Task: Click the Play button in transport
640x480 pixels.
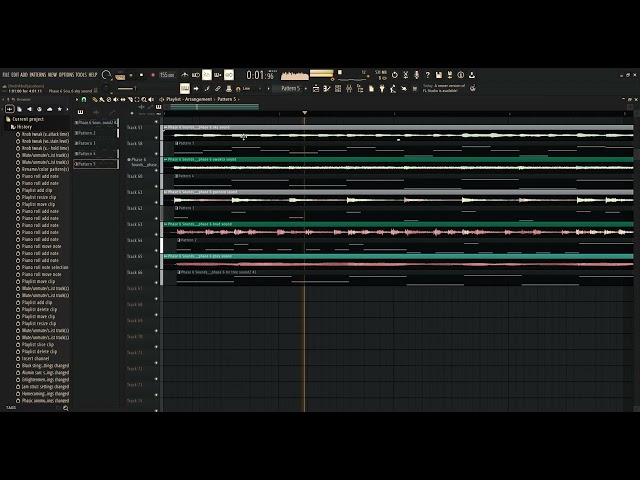Action: (x=131, y=75)
